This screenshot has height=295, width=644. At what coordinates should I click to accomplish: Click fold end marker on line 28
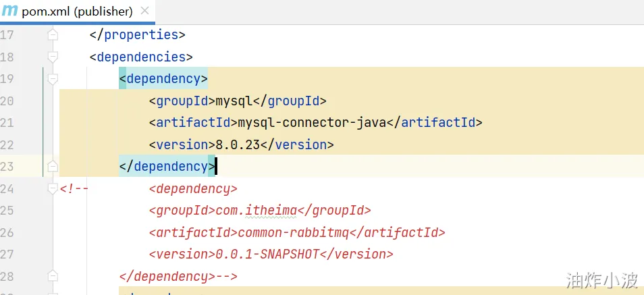53,277
